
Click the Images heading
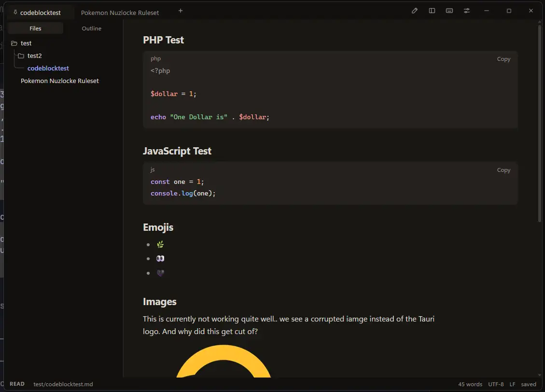159,302
